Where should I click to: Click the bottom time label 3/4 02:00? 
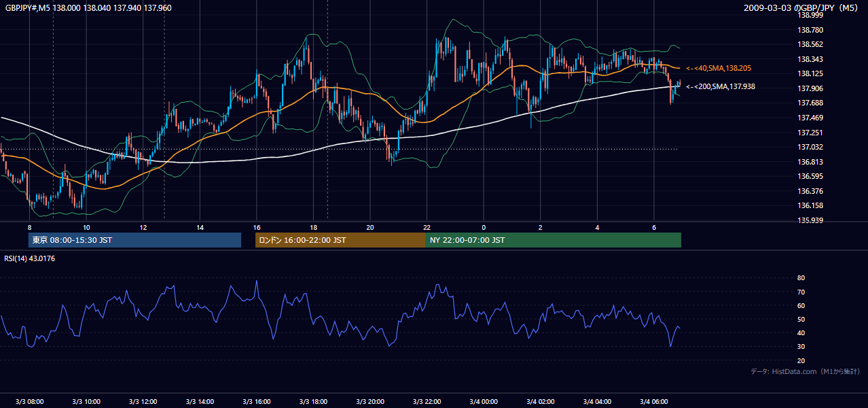(541, 401)
